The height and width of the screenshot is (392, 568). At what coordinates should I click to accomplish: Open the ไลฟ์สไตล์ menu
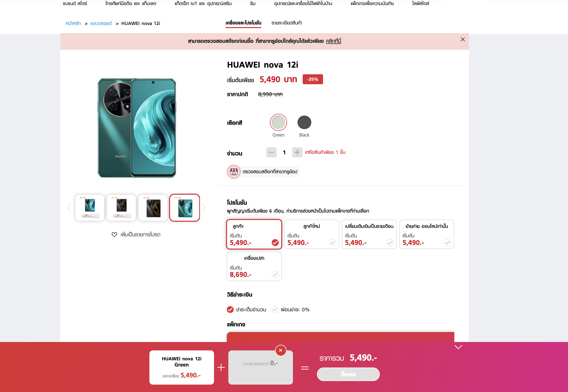[x=420, y=4]
